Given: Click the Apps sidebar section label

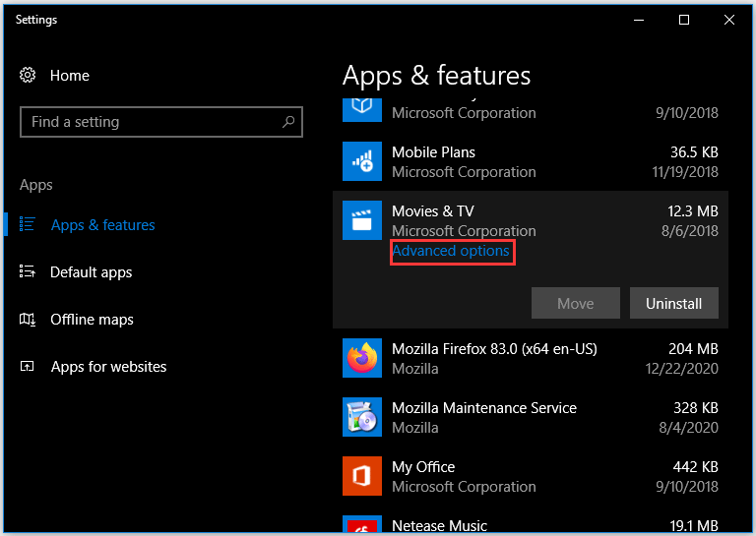Looking at the screenshot, I should pos(36,185).
